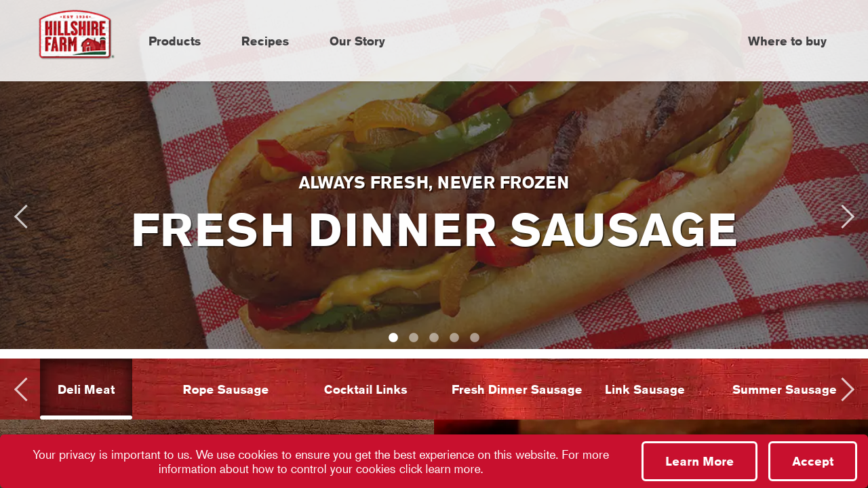The image size is (868, 488).
Task: Advance to next hero slide arrow
Action: click(848, 217)
